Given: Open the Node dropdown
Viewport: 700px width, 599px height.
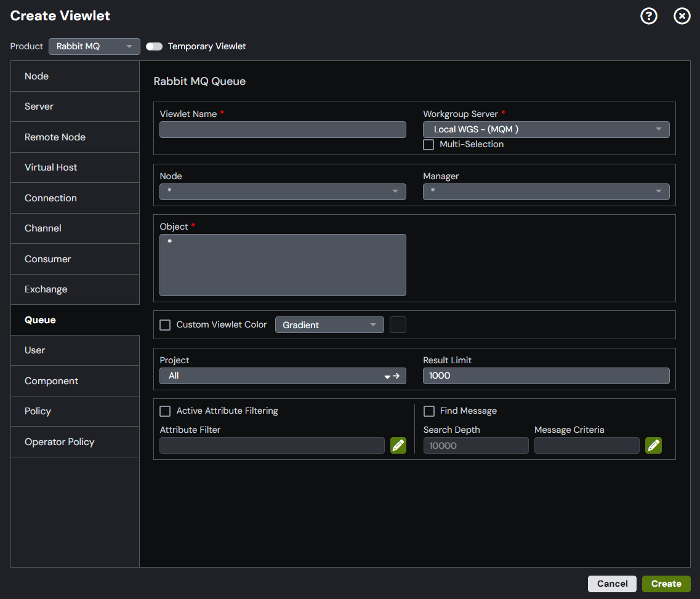Looking at the screenshot, I should point(283,191).
